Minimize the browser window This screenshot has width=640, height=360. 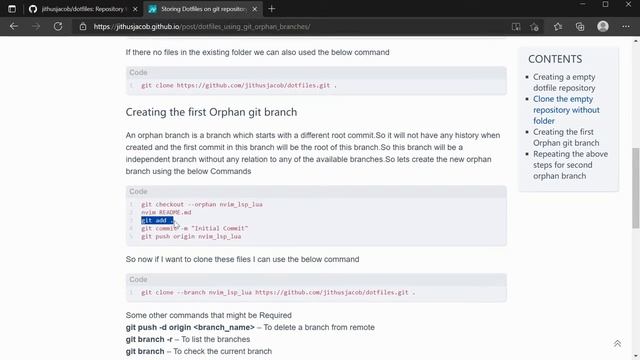click(x=582, y=4)
